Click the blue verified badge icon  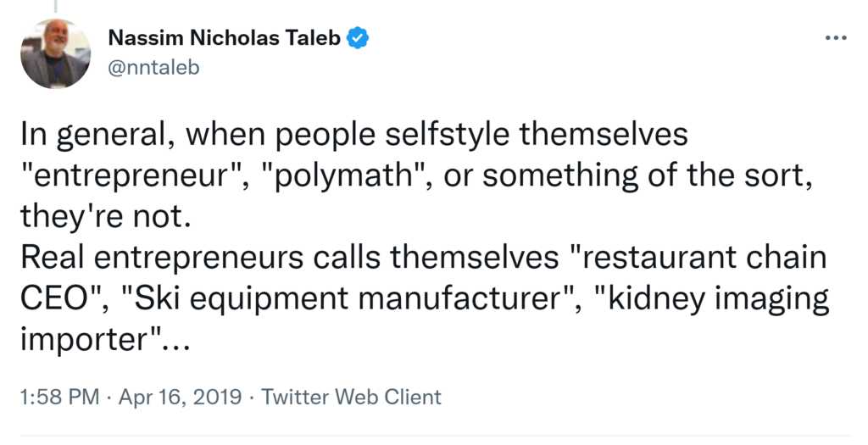pyautogui.click(x=359, y=38)
